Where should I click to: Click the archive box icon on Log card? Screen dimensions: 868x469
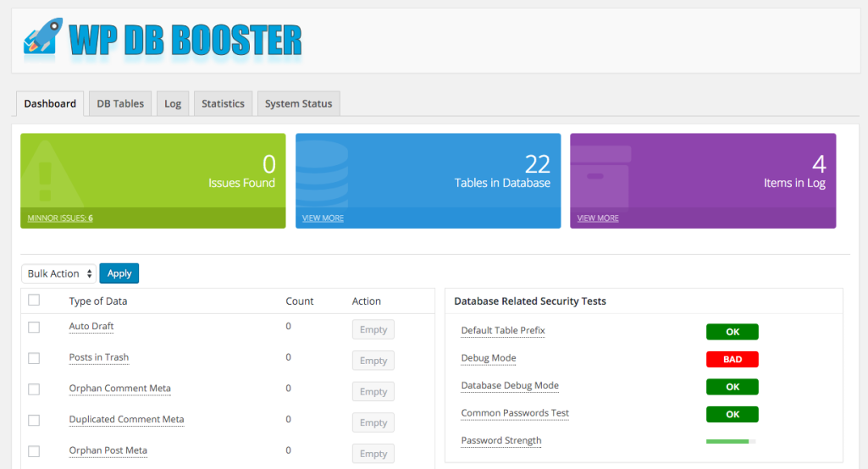point(600,177)
